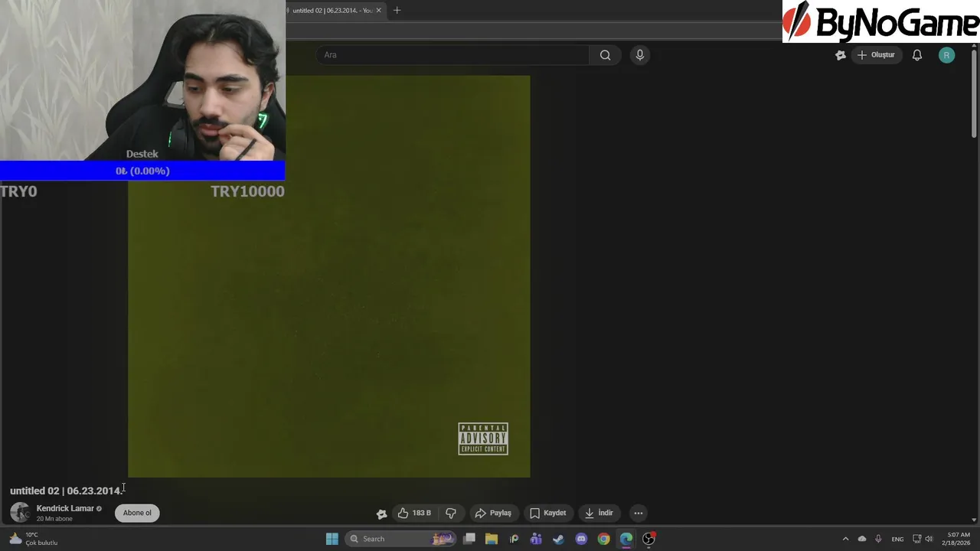The height and width of the screenshot is (551, 980).
Task: Start voice search with the microphone icon
Action: (x=640, y=55)
